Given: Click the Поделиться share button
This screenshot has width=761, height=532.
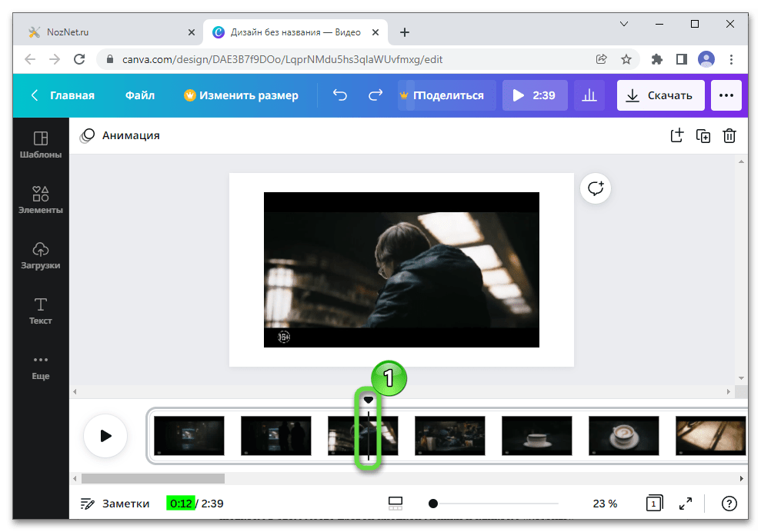Looking at the screenshot, I should (x=447, y=95).
